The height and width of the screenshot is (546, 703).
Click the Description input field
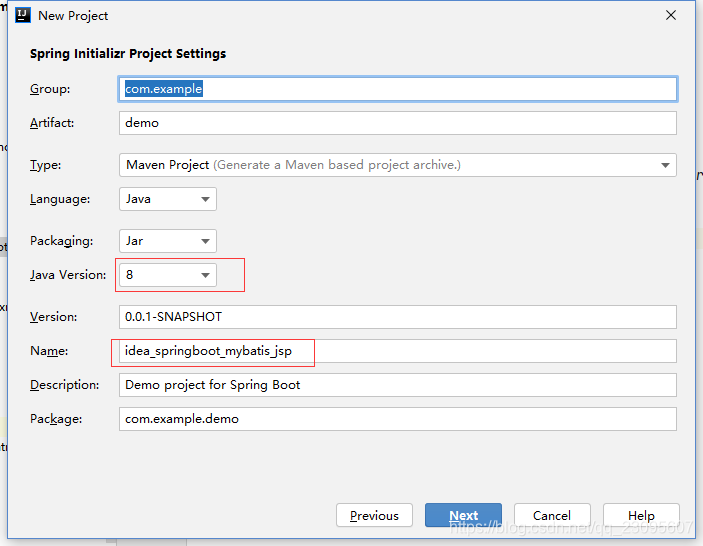tap(398, 385)
